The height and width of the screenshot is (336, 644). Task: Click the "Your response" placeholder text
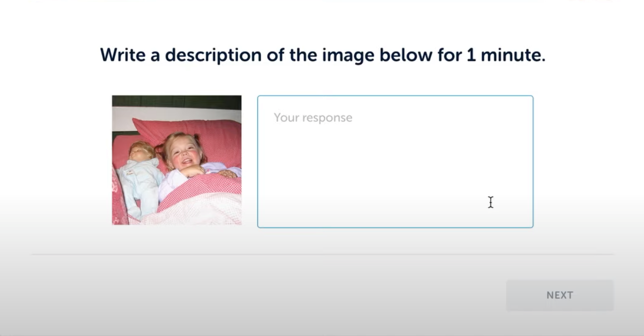click(313, 118)
